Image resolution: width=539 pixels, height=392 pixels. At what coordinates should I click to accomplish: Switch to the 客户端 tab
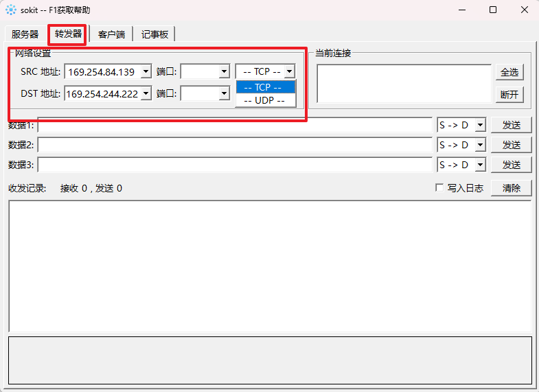[x=111, y=34]
